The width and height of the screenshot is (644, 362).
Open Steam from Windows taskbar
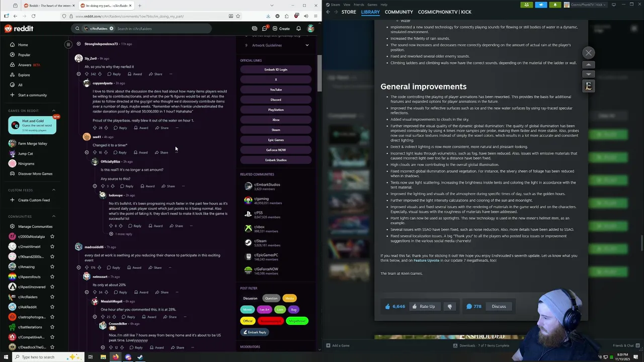140,357
